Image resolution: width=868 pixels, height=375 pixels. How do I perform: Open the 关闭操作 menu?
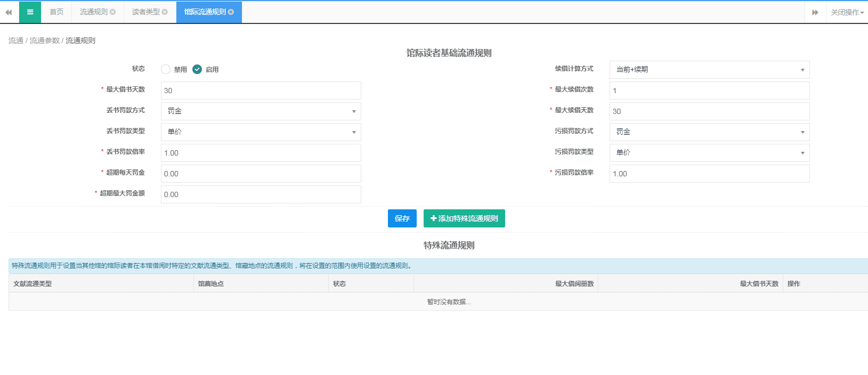point(847,12)
